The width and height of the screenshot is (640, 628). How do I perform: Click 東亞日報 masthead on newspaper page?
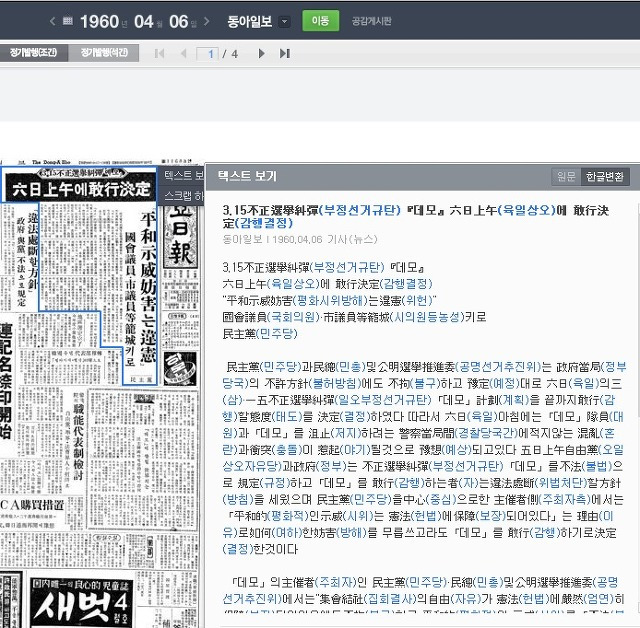[x=180, y=237]
